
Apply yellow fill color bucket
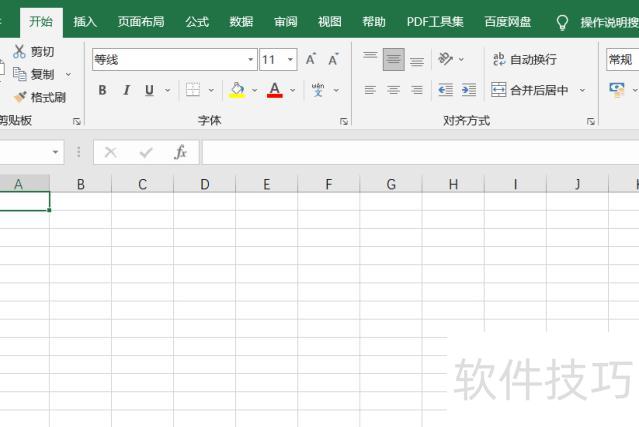(237, 90)
